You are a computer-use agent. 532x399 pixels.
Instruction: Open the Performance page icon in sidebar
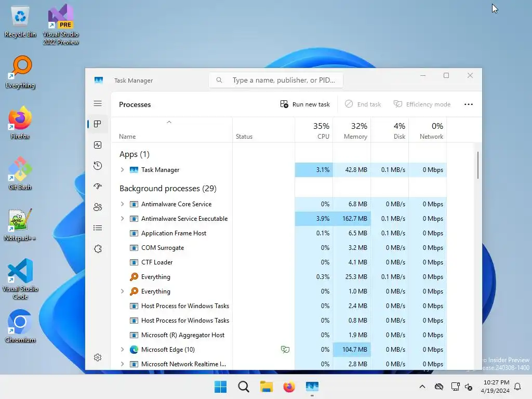click(x=98, y=145)
